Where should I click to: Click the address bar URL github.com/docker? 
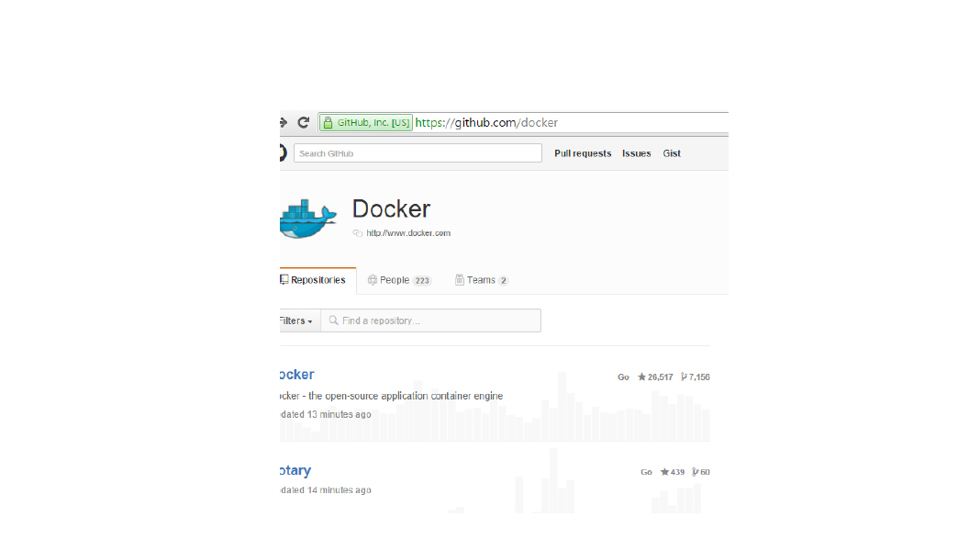[x=486, y=122]
